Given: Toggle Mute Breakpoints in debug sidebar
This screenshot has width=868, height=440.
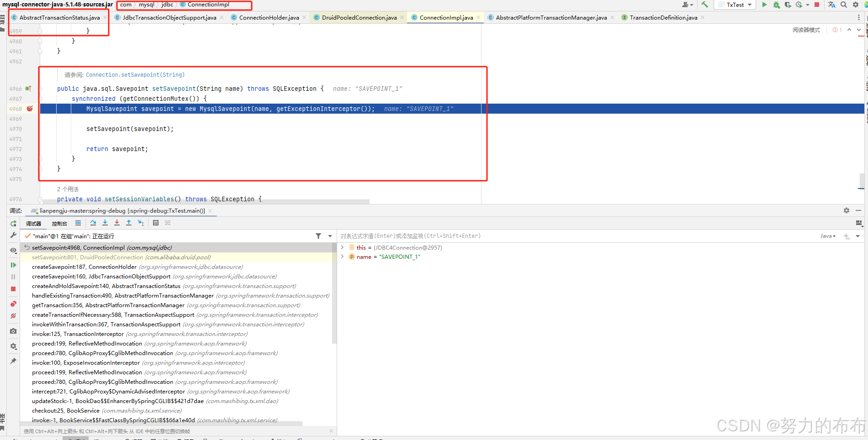Looking at the screenshot, I should pyautogui.click(x=13, y=316).
